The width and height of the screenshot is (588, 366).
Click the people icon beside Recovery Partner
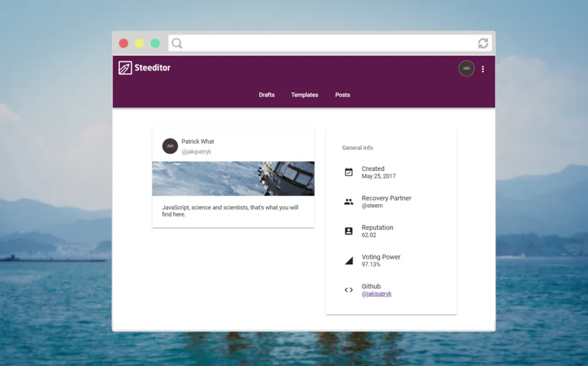click(x=349, y=202)
